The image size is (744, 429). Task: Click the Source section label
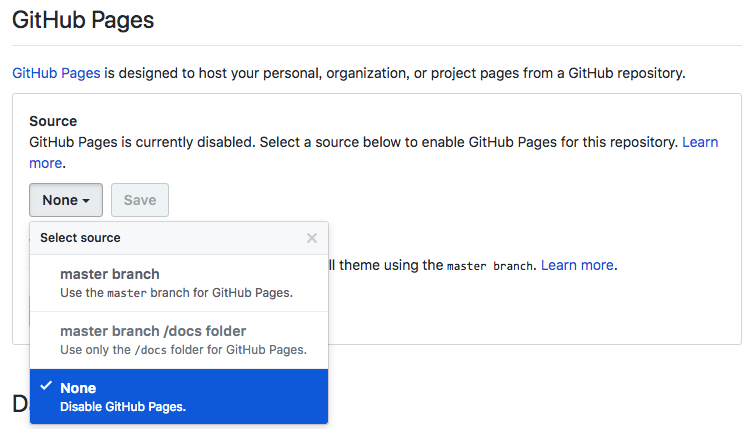pos(53,121)
